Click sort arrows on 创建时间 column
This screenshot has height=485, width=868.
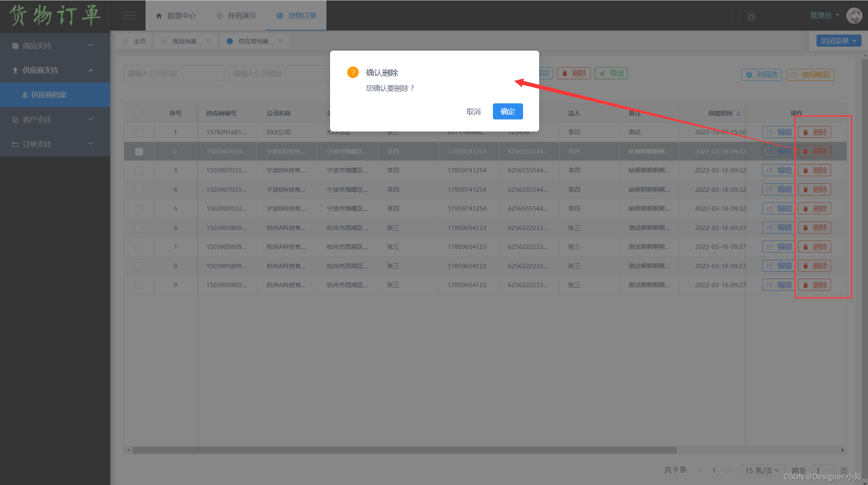(x=738, y=114)
